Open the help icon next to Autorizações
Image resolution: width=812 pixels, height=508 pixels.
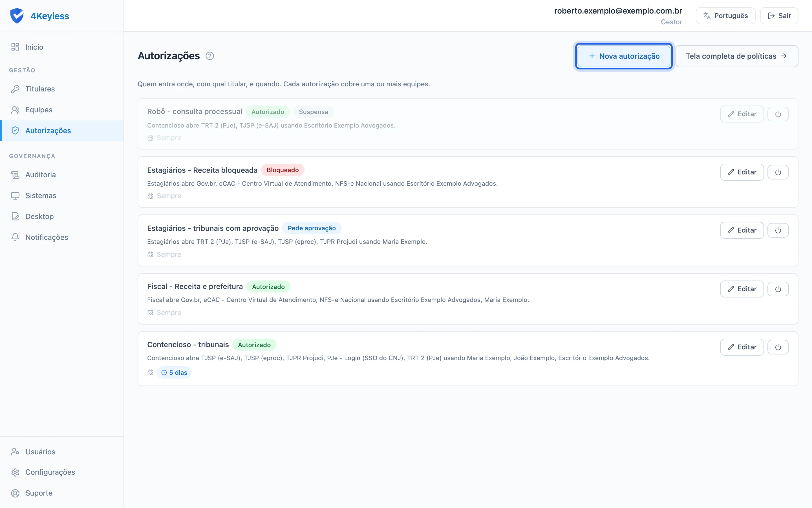pyautogui.click(x=210, y=56)
